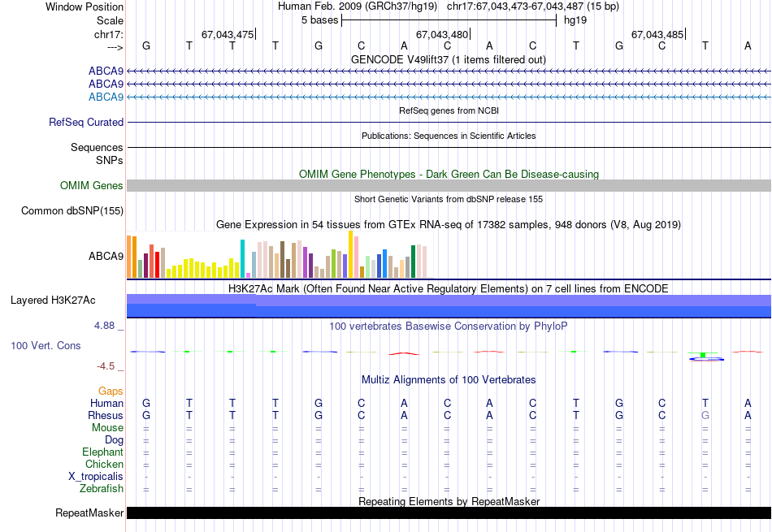The height and width of the screenshot is (532, 772).
Task: Click the X_tropicalis species label
Action: pos(96,477)
